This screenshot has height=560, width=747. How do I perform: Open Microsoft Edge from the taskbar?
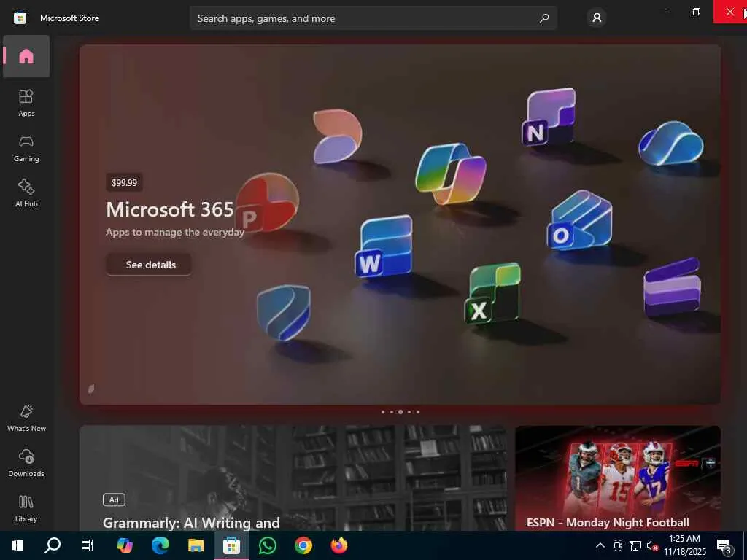[x=160, y=545]
